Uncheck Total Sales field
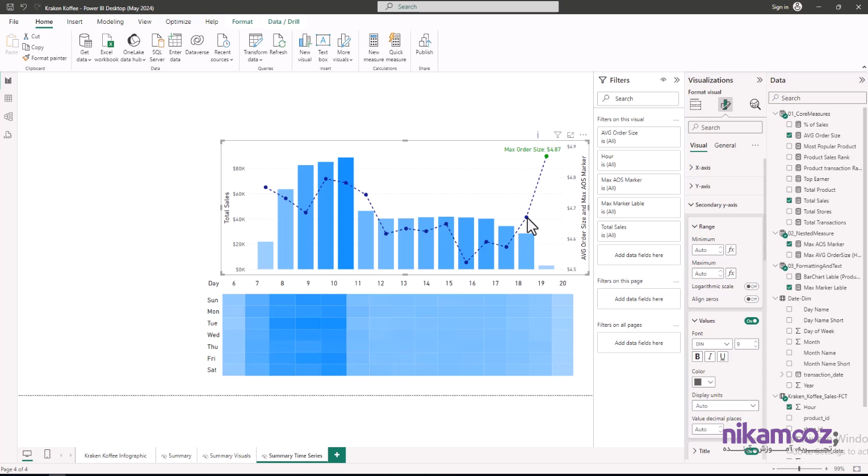This screenshot has width=868, height=476. click(x=789, y=201)
